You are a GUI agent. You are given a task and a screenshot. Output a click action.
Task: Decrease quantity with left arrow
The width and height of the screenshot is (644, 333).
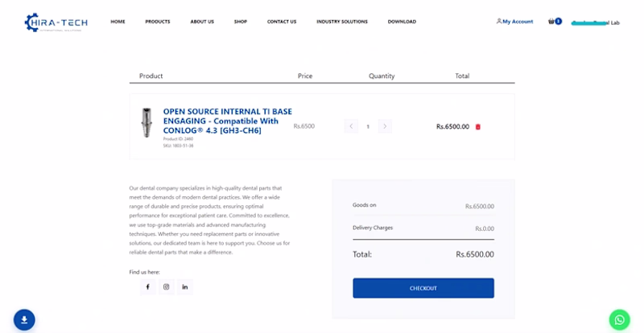click(x=351, y=126)
